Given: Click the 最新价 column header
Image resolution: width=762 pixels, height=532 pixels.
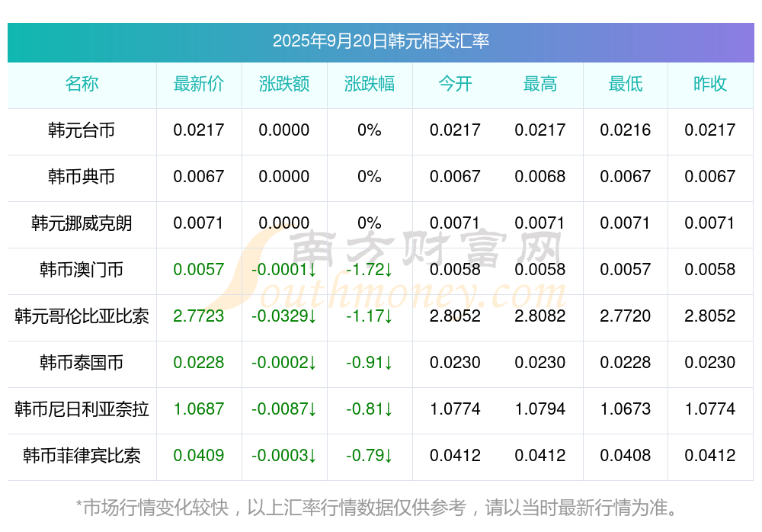Looking at the screenshot, I should click(x=199, y=84).
